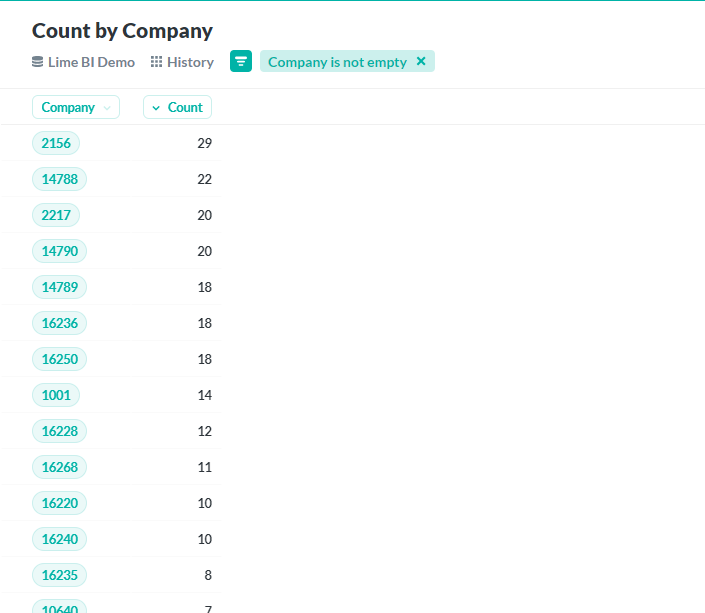Select the Count by Company title
The image size is (705, 613).
122,31
